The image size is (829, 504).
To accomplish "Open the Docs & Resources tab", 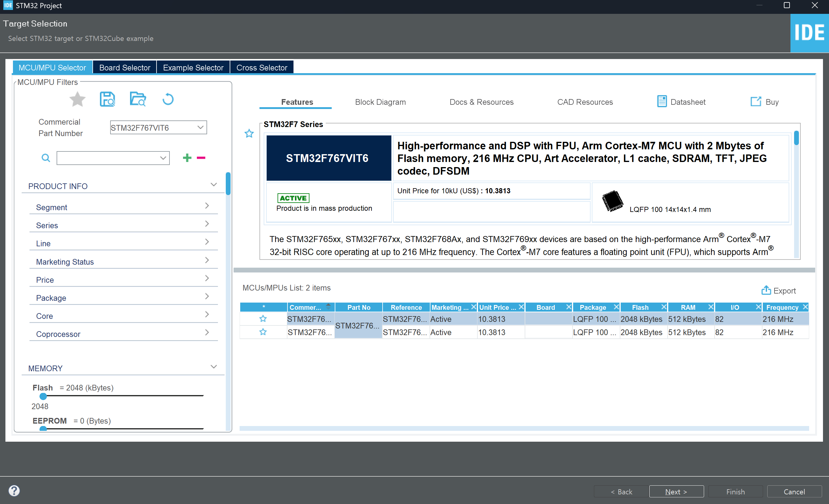I will 481,102.
